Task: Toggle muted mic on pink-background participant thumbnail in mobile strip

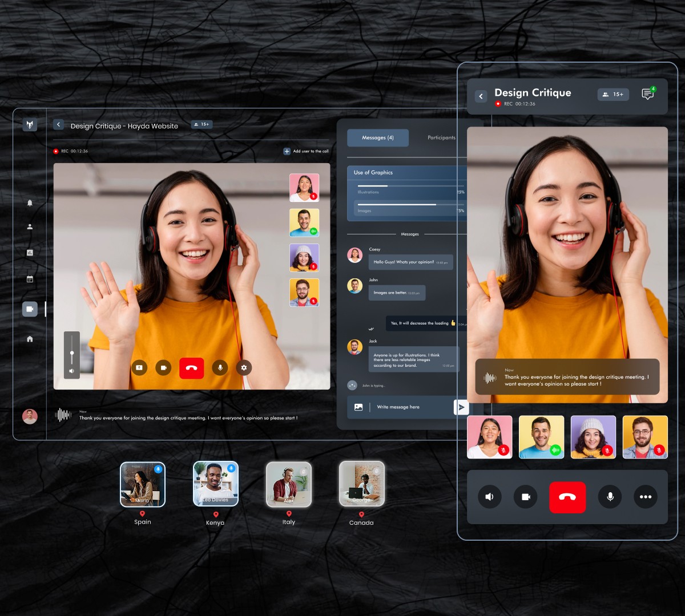Action: click(503, 451)
